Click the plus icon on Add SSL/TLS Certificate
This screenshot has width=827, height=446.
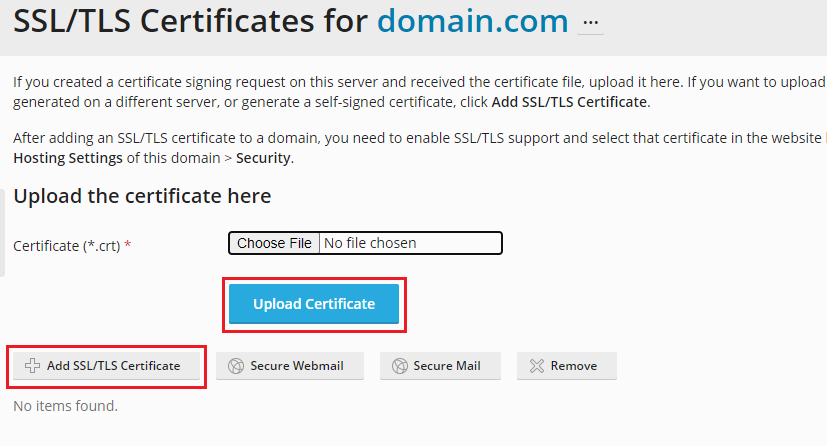pos(32,366)
